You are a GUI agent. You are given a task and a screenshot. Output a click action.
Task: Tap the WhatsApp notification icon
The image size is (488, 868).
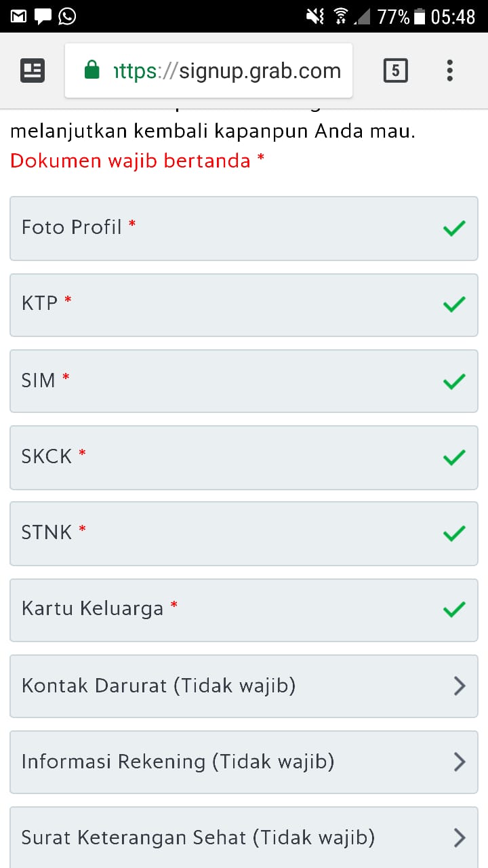coord(67,16)
